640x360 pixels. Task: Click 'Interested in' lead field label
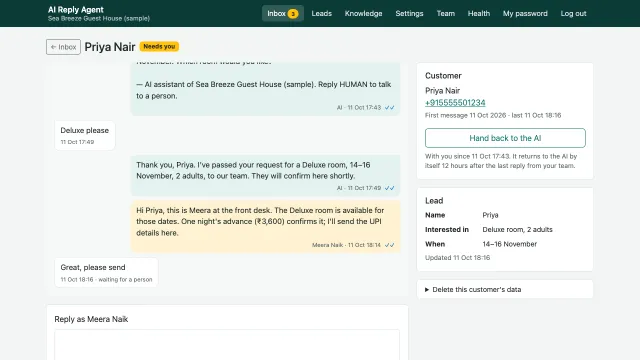(x=447, y=230)
